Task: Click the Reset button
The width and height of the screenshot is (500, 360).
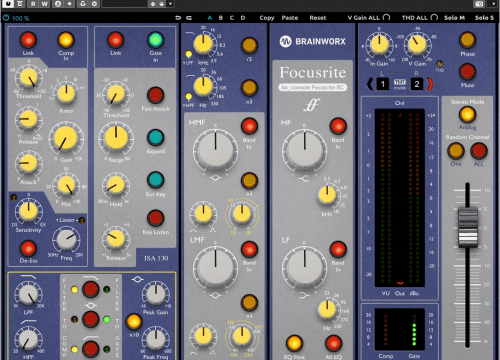Action: [318, 18]
